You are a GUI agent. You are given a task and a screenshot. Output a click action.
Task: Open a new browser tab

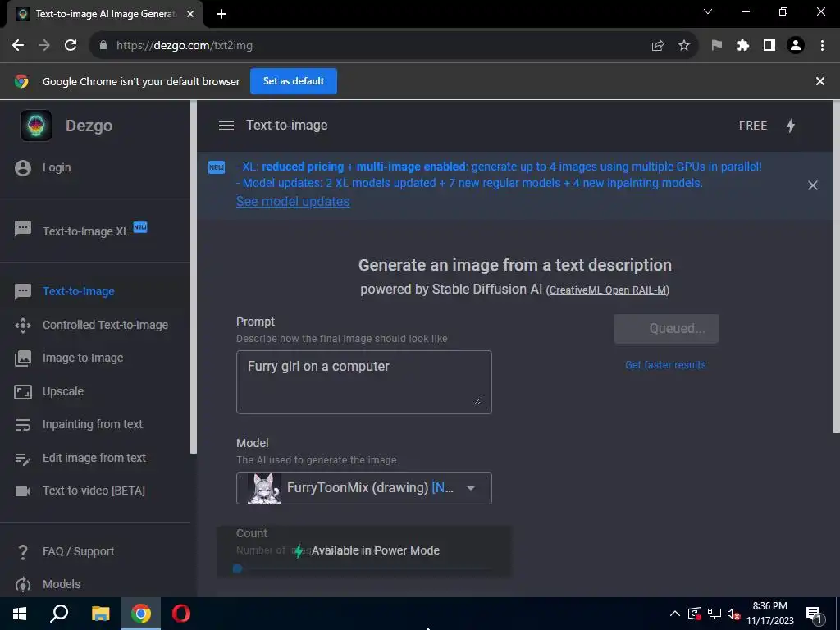click(221, 14)
